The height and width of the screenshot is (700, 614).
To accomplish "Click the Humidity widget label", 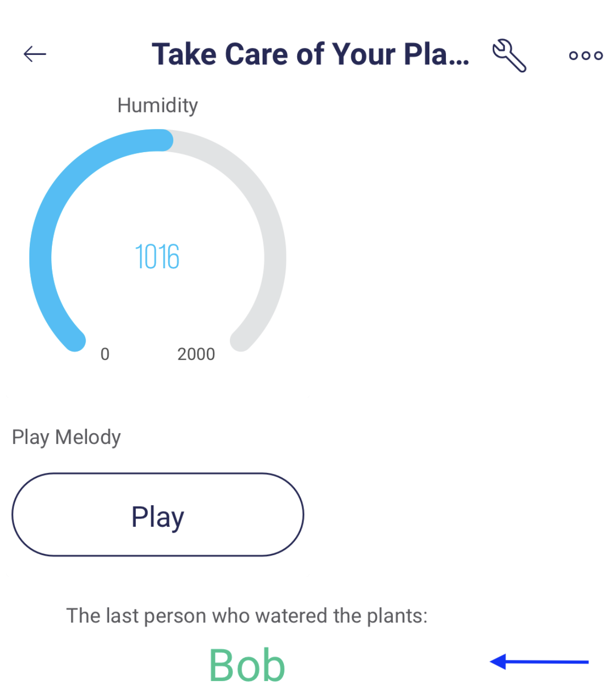I will [x=157, y=105].
